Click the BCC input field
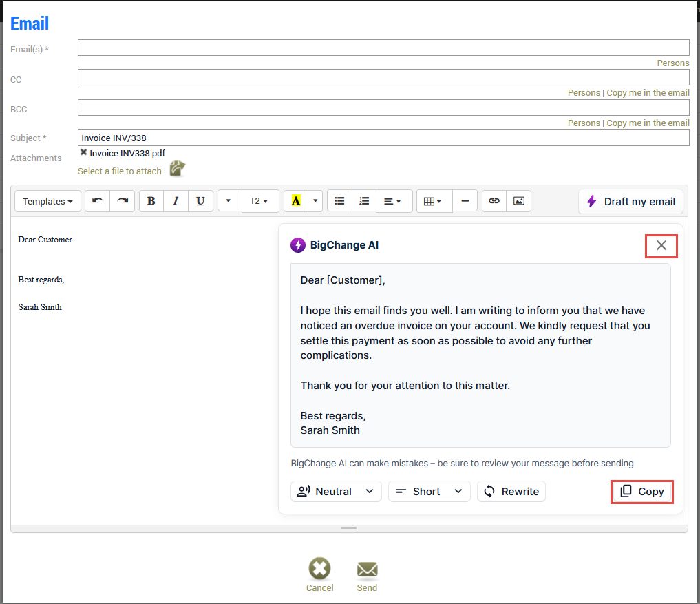Screen dimensions: 700x604 [383, 107]
